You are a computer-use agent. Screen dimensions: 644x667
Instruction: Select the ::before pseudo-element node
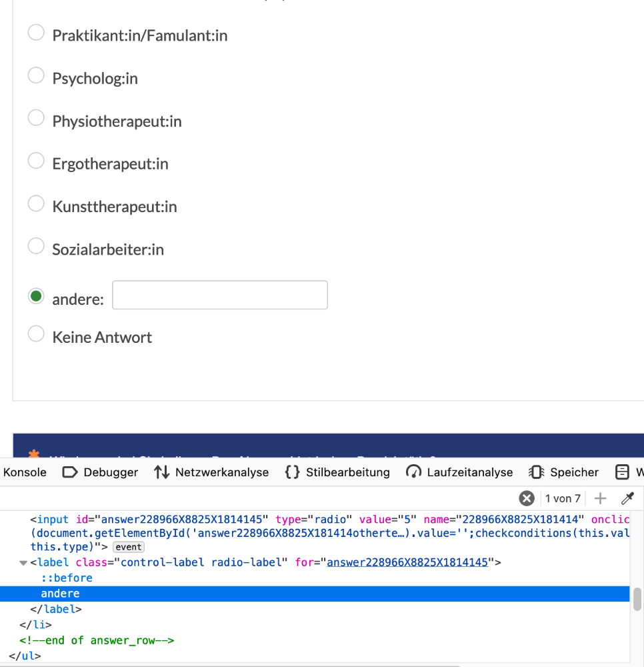(x=67, y=578)
